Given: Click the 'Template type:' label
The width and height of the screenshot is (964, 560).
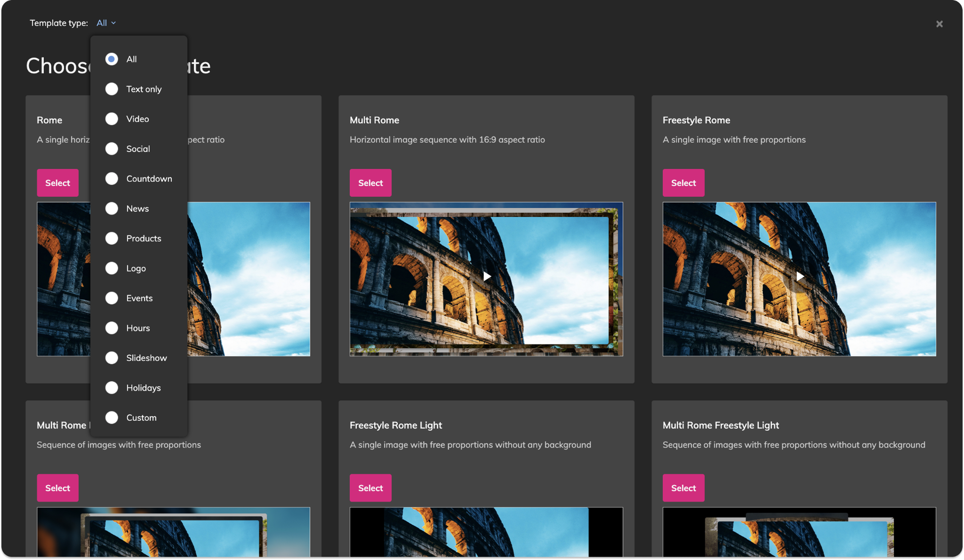Looking at the screenshot, I should click(x=59, y=23).
